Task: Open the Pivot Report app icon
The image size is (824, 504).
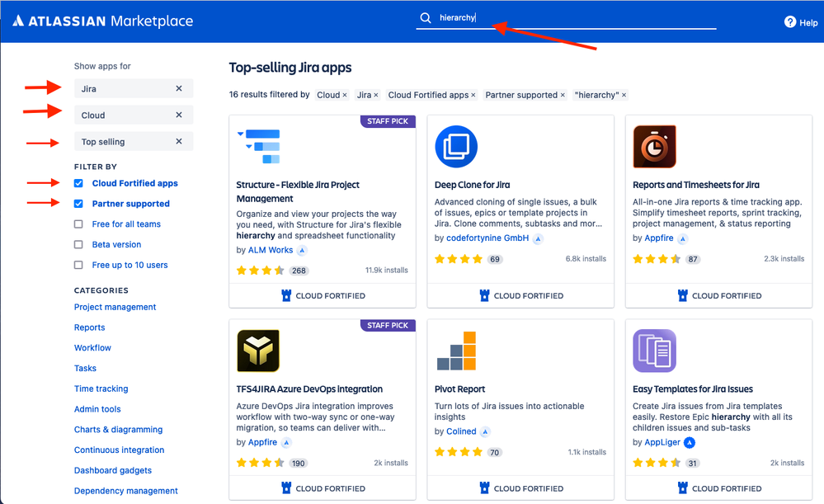Action: 456,351
